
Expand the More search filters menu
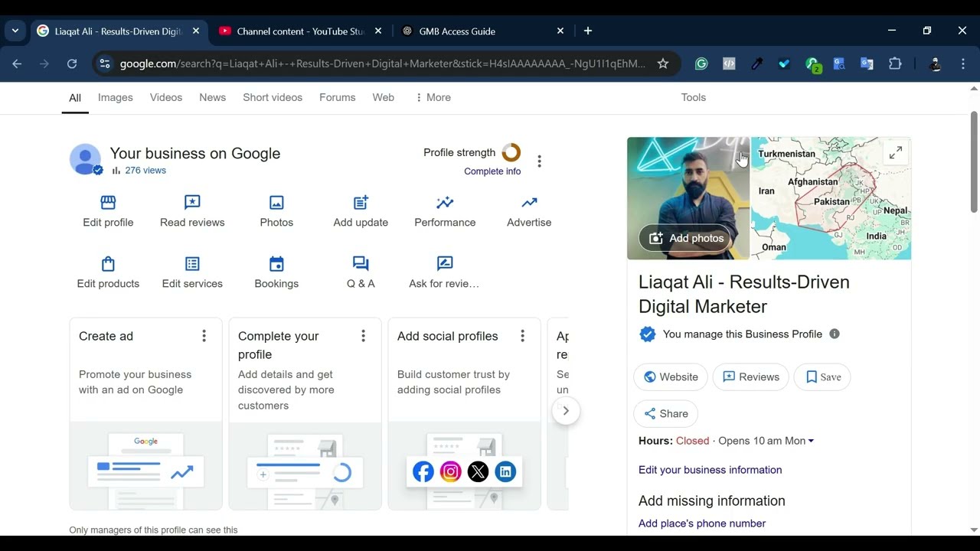pyautogui.click(x=433, y=97)
